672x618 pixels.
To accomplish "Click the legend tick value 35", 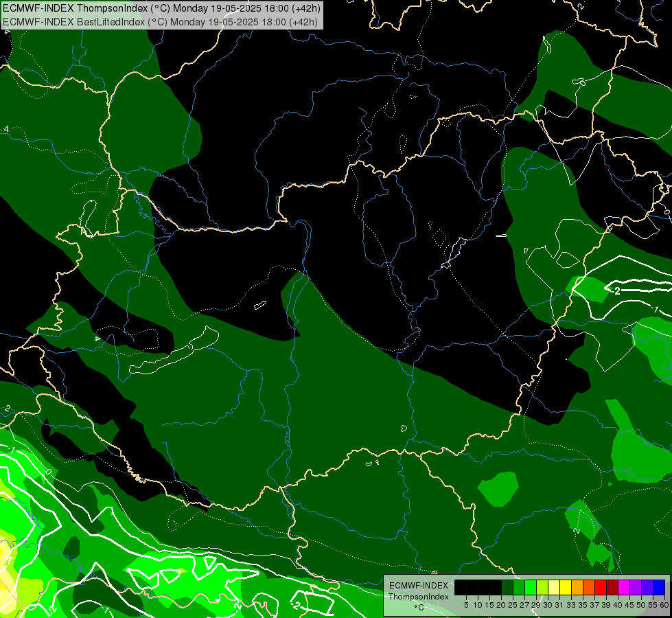I will coord(583,605).
